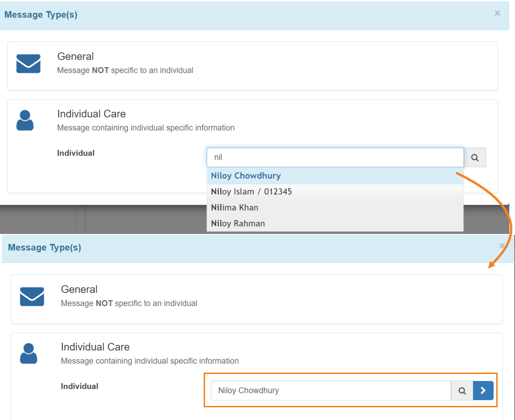Click the Individual field containing 'nil'
515x420 pixels.
(x=335, y=158)
